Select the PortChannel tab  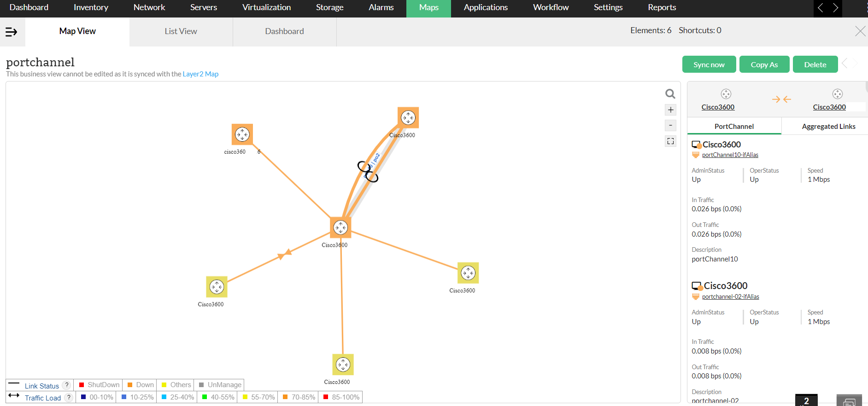[x=734, y=126]
